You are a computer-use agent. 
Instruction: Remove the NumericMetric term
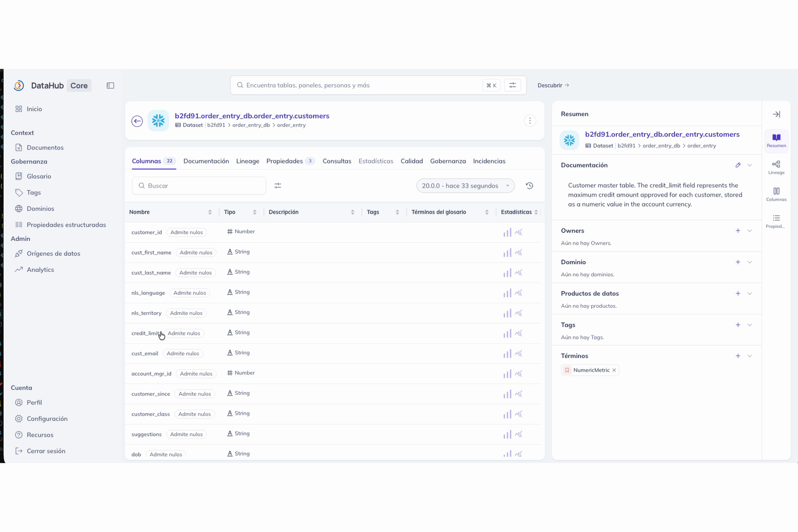(x=614, y=370)
